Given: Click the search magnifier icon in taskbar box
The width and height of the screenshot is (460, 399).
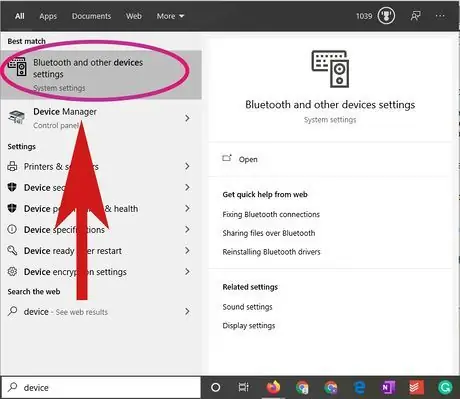Looking at the screenshot, I should click(13, 387).
